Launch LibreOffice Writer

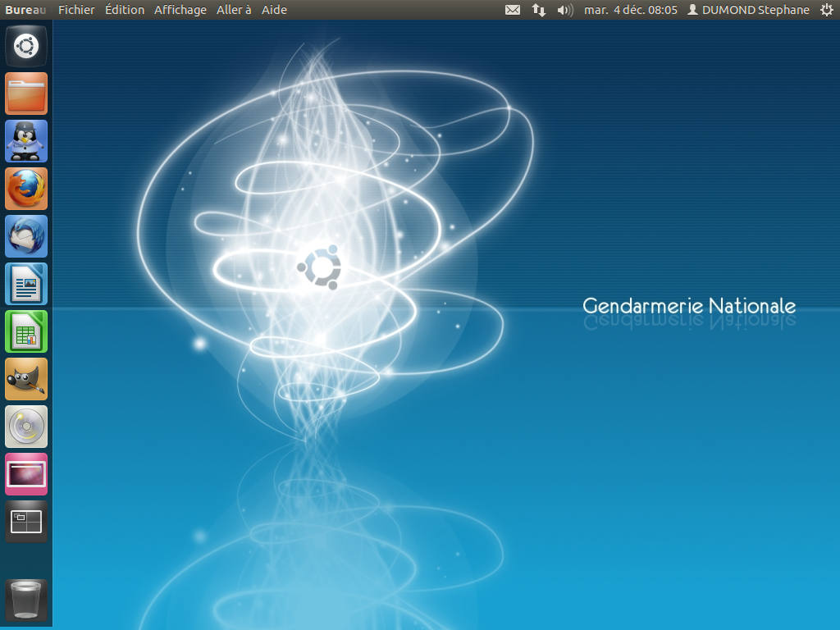click(x=25, y=284)
